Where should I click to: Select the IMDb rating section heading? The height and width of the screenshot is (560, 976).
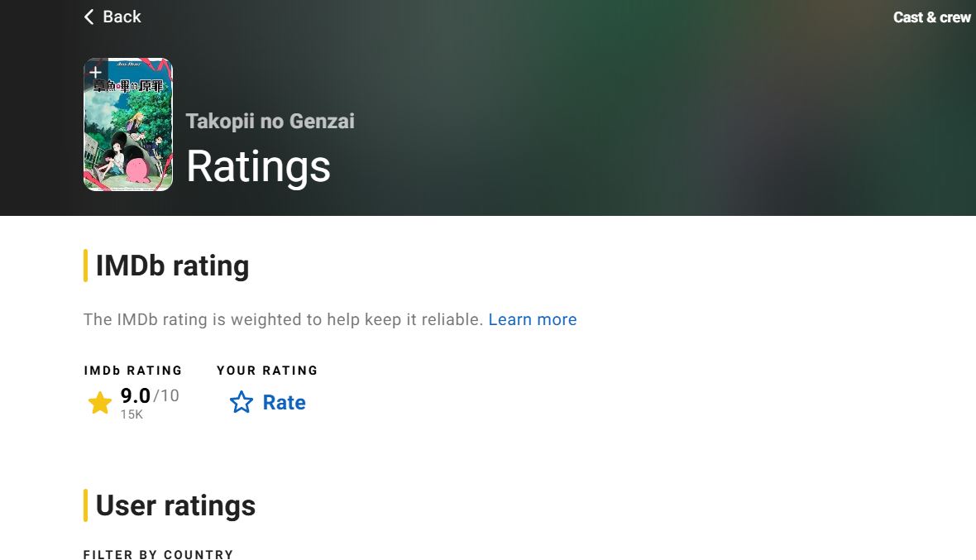click(172, 266)
